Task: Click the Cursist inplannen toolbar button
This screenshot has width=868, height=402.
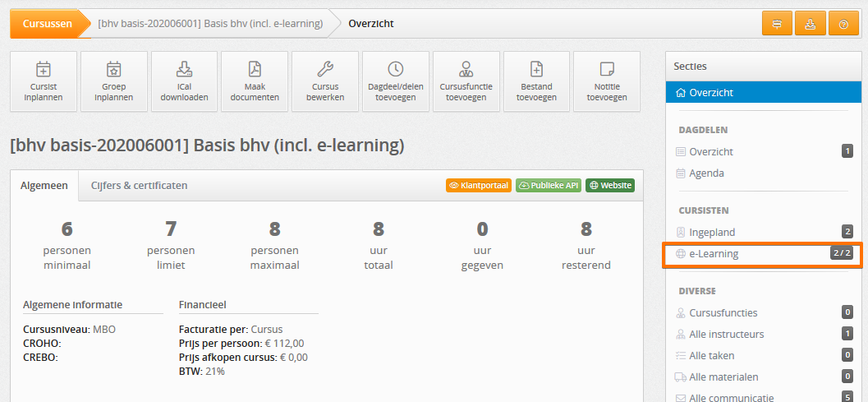Action: click(x=44, y=81)
